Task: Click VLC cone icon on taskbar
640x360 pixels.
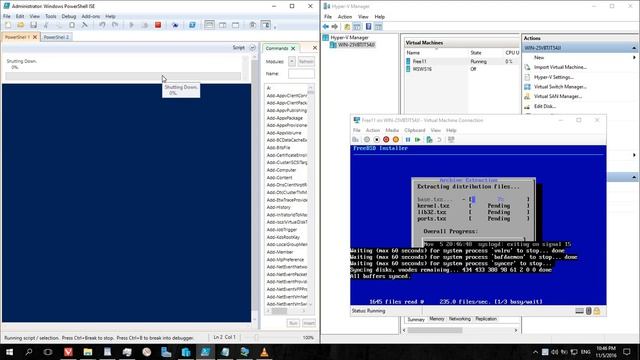Action: click(264, 352)
